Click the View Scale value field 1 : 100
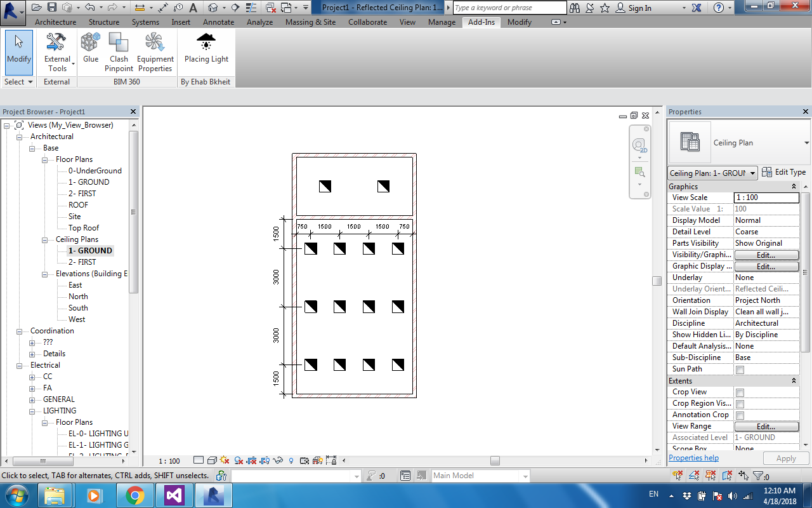Screen dimensions: 812x508 coord(766,197)
